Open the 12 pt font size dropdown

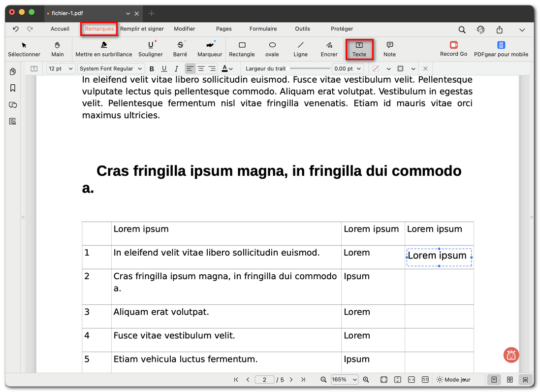(x=61, y=68)
